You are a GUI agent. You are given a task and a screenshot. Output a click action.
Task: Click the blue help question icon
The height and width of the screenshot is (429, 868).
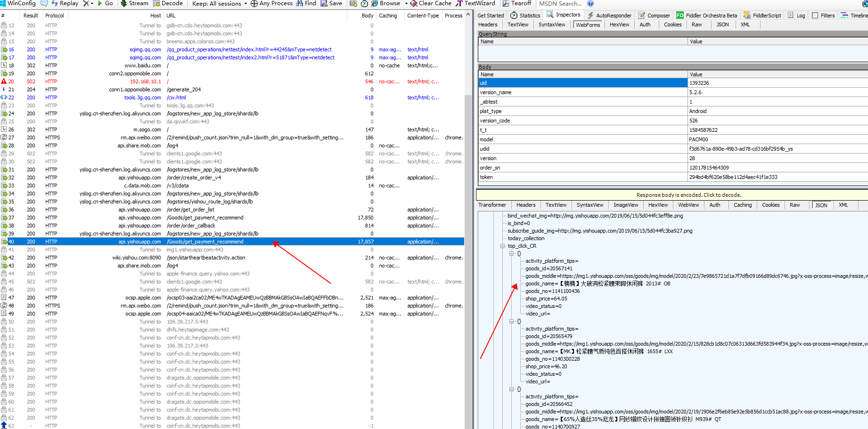pyautogui.click(x=590, y=3)
